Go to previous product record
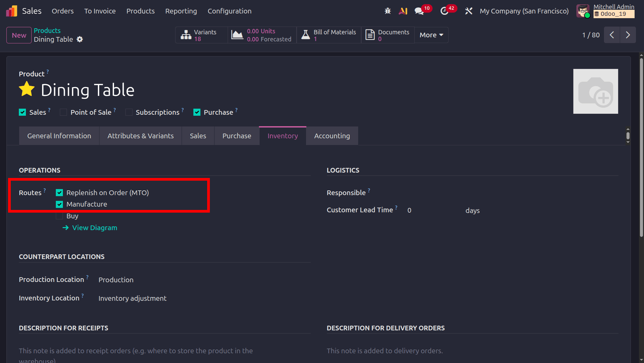644x363 pixels. tap(612, 35)
